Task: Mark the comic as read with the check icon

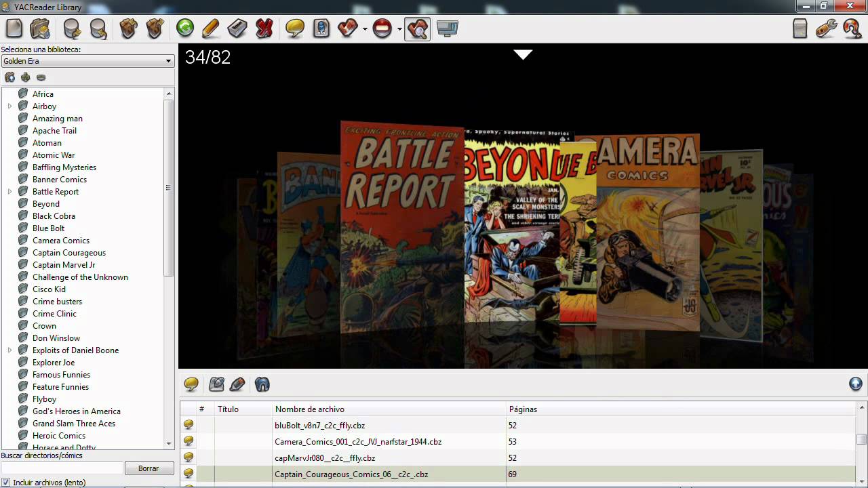Action: [x=347, y=28]
